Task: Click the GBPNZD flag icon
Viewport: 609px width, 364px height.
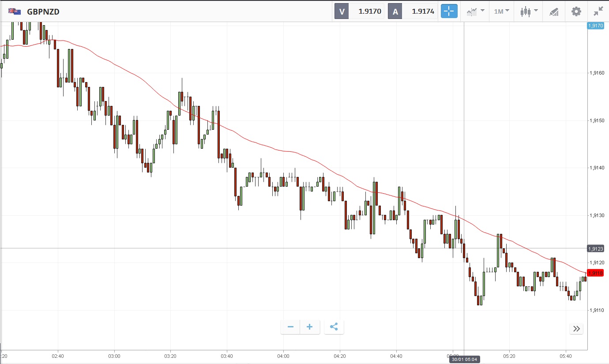Action: (x=15, y=11)
